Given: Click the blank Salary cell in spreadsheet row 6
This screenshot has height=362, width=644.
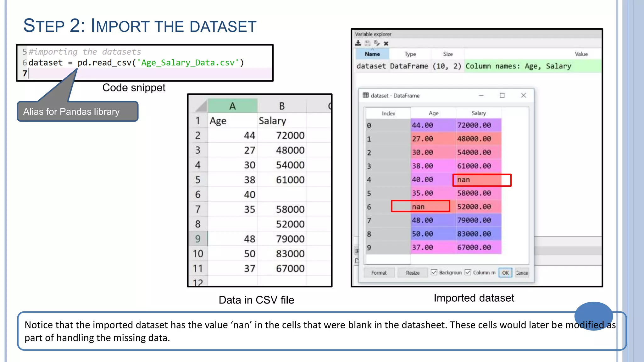Looking at the screenshot, I should 282,195.
